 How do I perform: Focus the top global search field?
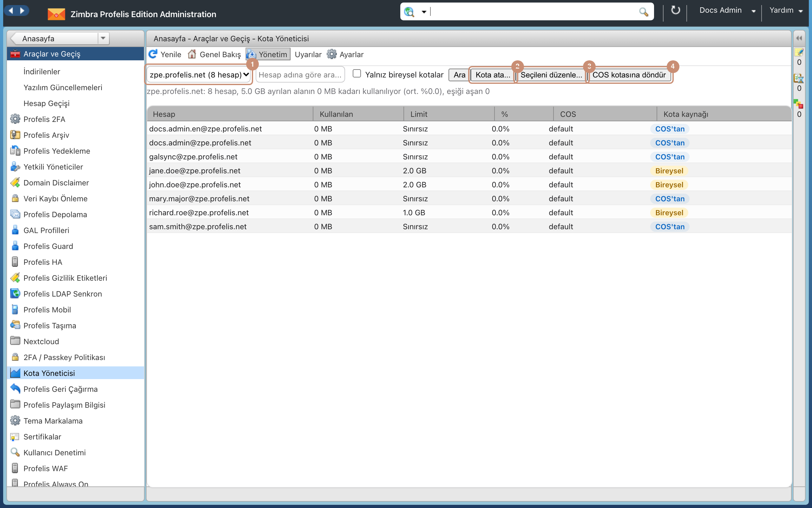point(534,12)
